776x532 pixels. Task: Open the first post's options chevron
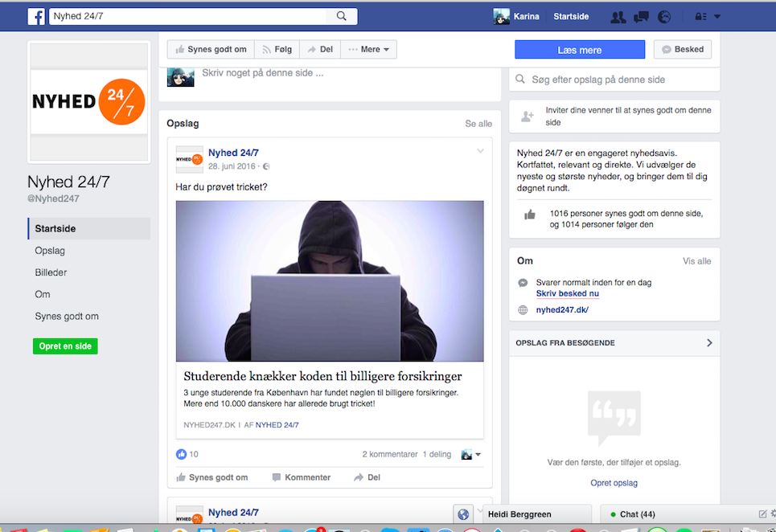pyautogui.click(x=480, y=151)
